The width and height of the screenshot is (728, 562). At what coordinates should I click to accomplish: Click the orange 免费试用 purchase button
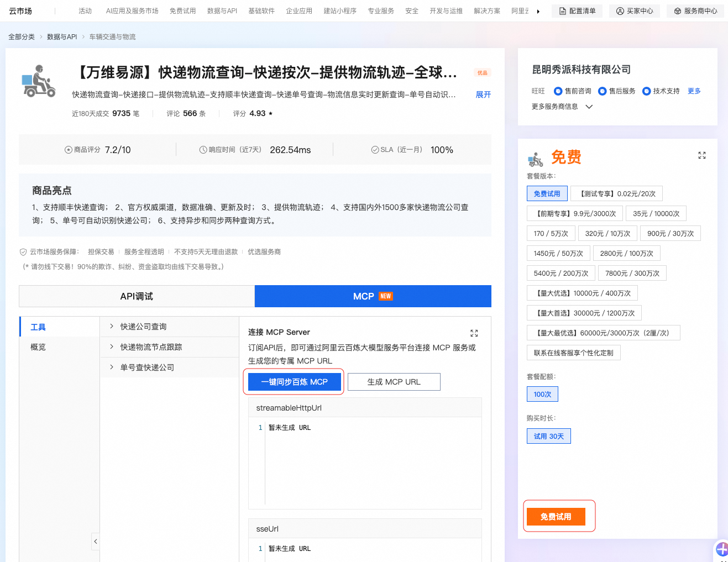pos(556,517)
